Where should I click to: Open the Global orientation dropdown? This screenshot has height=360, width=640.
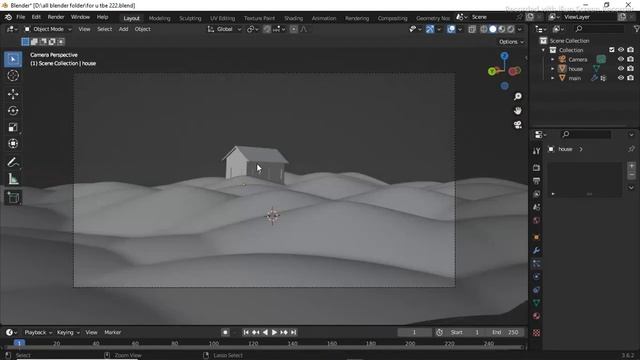pyautogui.click(x=224, y=29)
